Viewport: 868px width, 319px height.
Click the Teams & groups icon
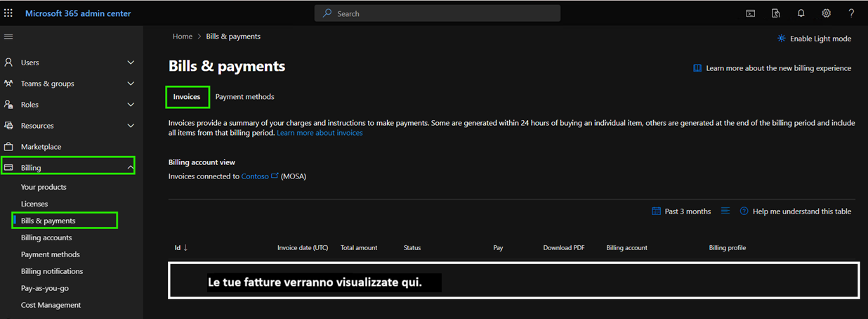[8, 84]
